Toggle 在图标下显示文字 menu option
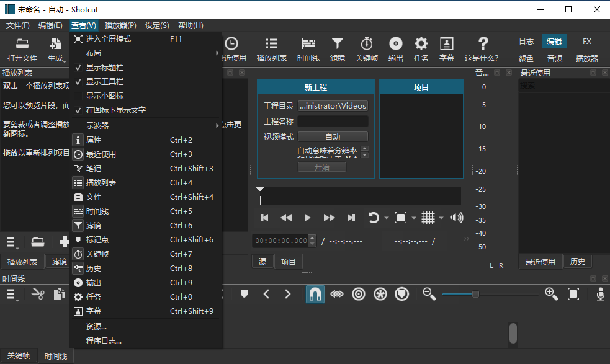Screen dimensions: 610x364 click(146, 110)
